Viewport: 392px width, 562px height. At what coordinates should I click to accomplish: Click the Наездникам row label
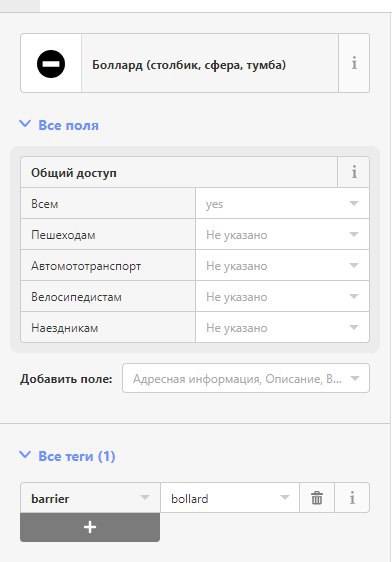[64, 328]
